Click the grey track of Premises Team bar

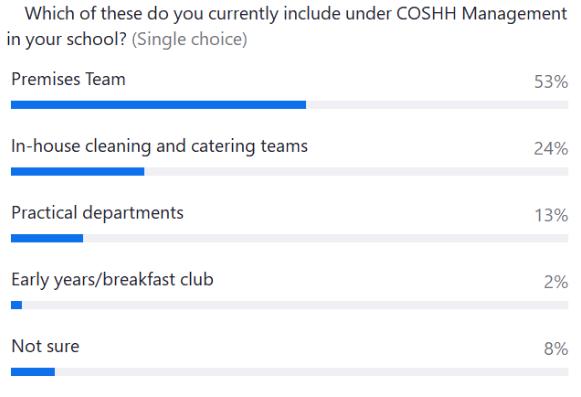pos(437,105)
